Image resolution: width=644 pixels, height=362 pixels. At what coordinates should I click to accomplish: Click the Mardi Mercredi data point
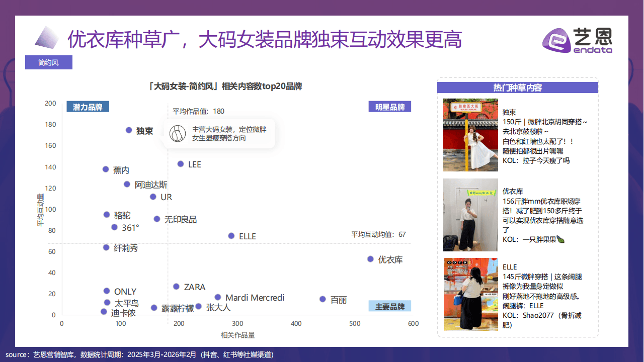(218, 297)
